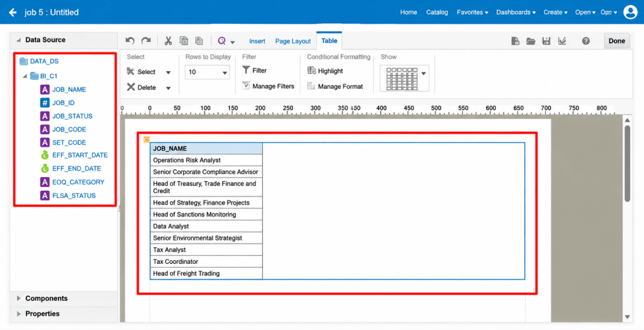Click the JOB_NAME column header
Viewport: 644px width, 330px height.
coord(206,149)
